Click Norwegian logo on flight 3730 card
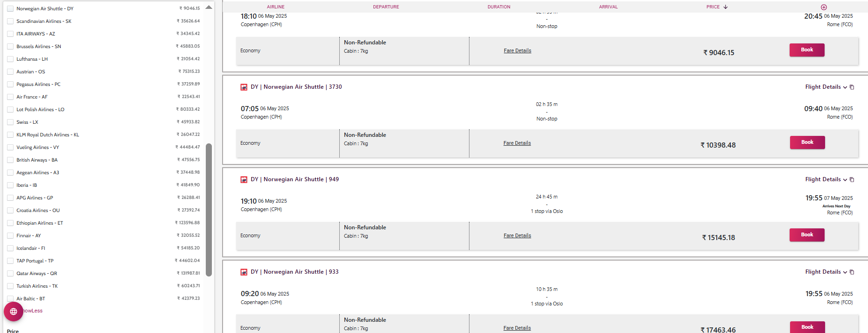868x333 pixels. pos(244,87)
